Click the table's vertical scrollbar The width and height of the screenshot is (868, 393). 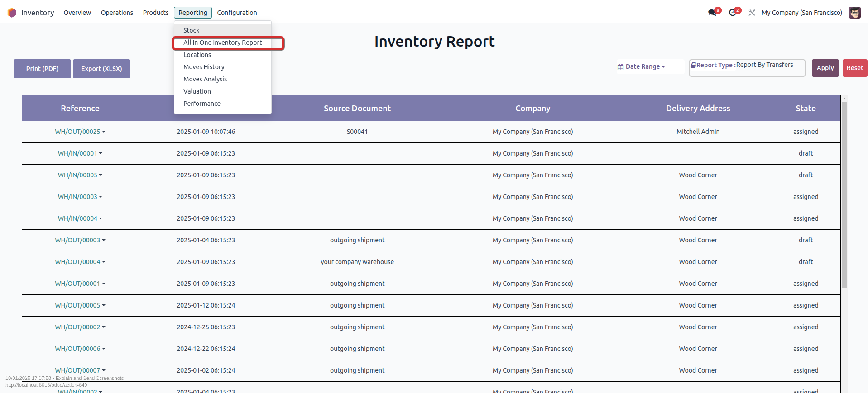[844, 194]
